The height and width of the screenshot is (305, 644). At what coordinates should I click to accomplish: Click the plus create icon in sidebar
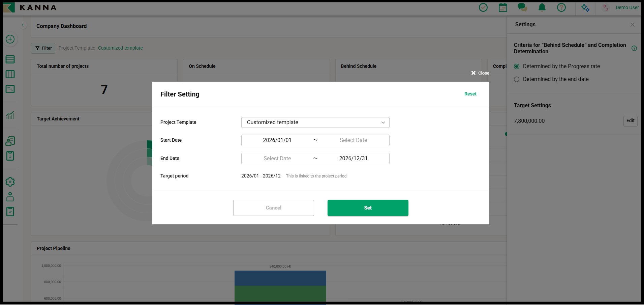10,39
